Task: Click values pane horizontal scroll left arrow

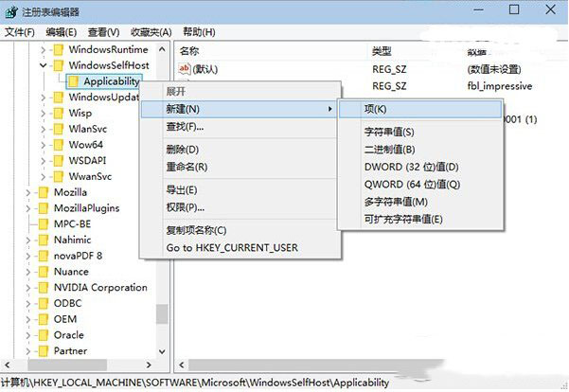Action: click(x=182, y=365)
